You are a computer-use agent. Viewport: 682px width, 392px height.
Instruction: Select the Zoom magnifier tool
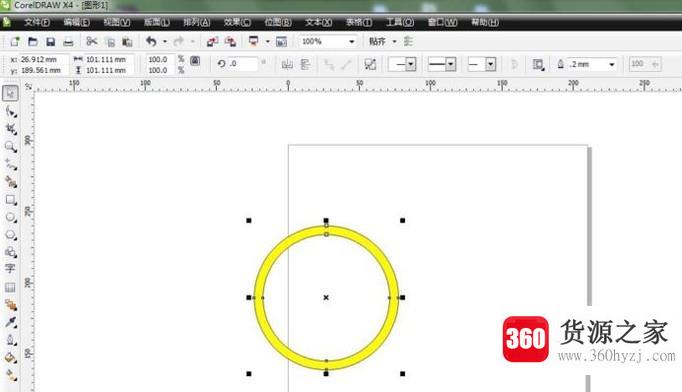pos(10,147)
